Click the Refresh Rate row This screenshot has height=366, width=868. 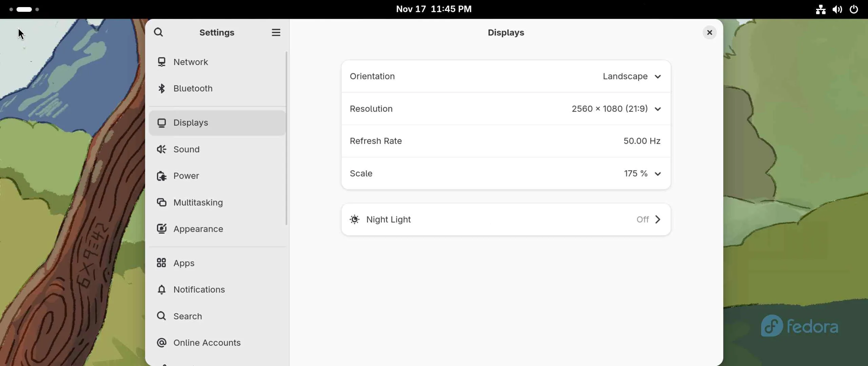coord(506,141)
